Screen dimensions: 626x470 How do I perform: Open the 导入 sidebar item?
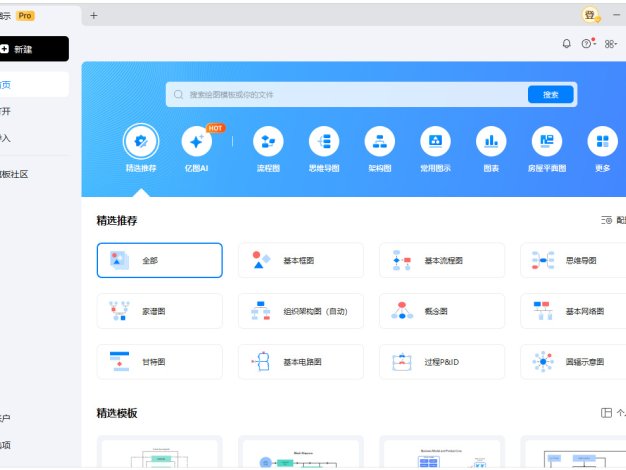34,138
